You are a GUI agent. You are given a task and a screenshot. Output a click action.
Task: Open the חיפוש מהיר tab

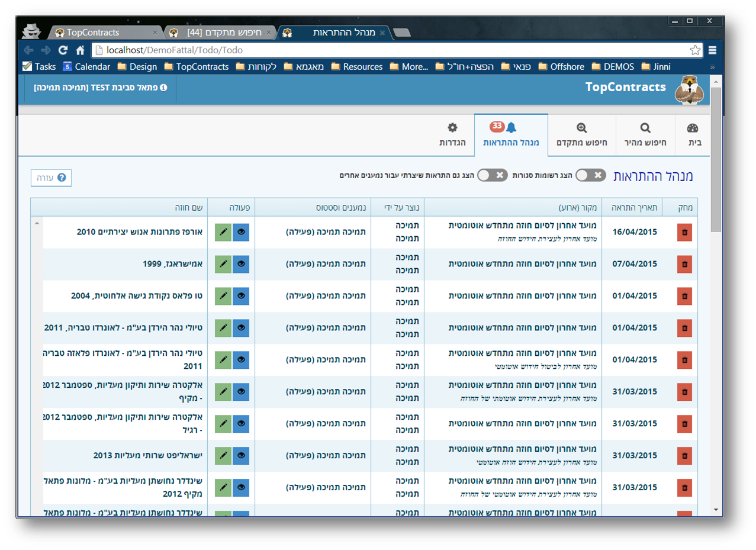pos(645,135)
